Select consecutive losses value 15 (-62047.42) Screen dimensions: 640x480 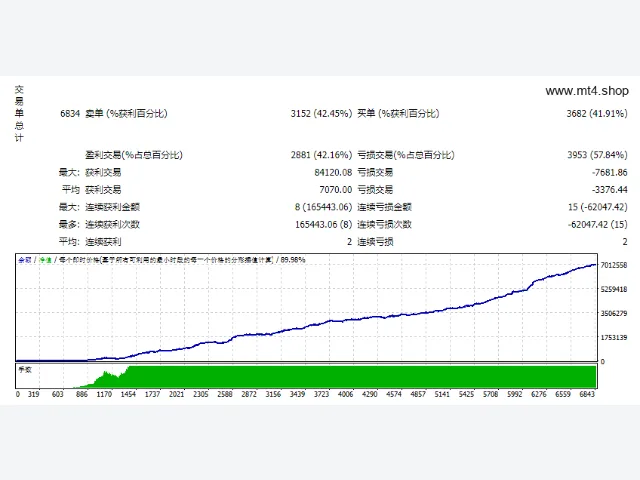[598, 207]
